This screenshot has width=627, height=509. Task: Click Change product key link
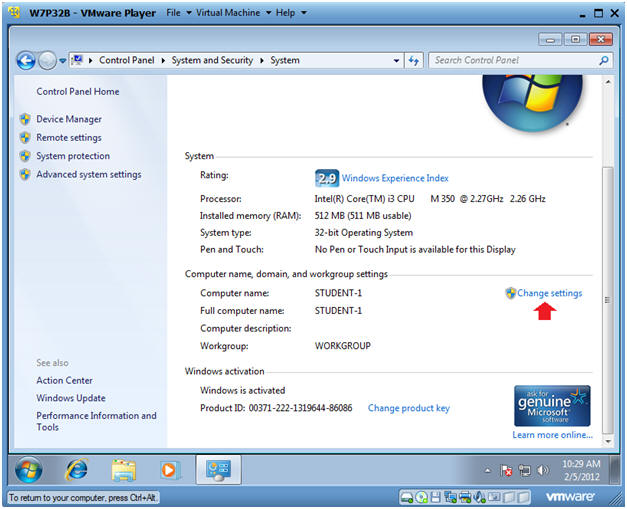(x=409, y=408)
